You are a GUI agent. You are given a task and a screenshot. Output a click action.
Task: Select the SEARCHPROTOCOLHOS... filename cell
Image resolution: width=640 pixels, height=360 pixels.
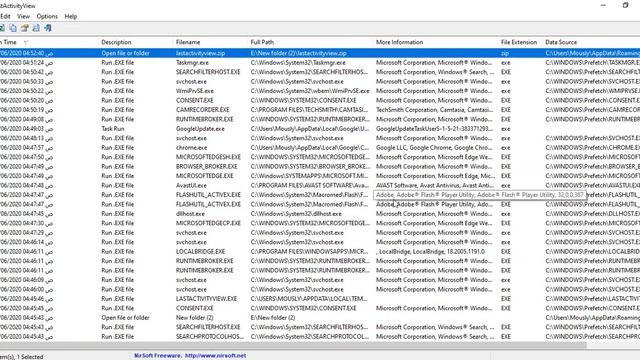coord(210,336)
